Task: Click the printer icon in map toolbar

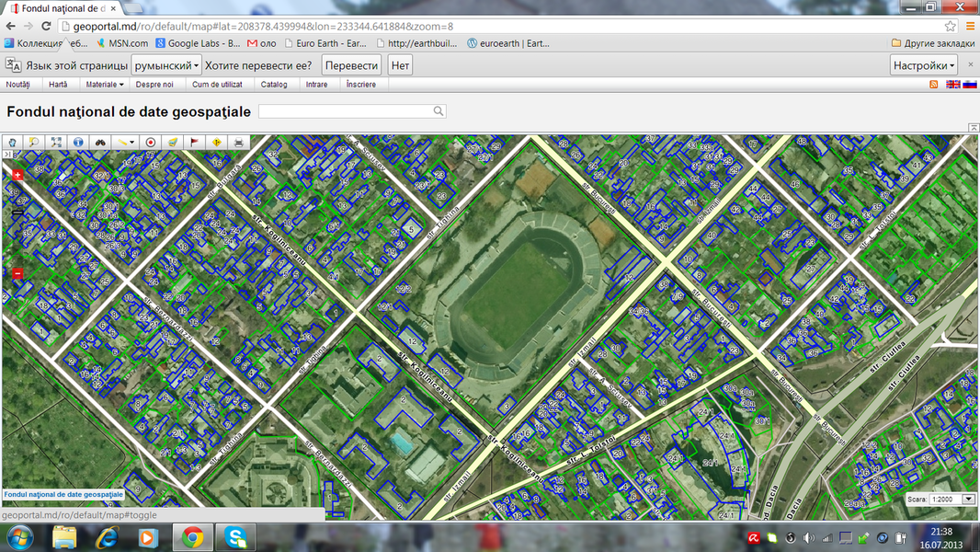Action: pos(239,143)
